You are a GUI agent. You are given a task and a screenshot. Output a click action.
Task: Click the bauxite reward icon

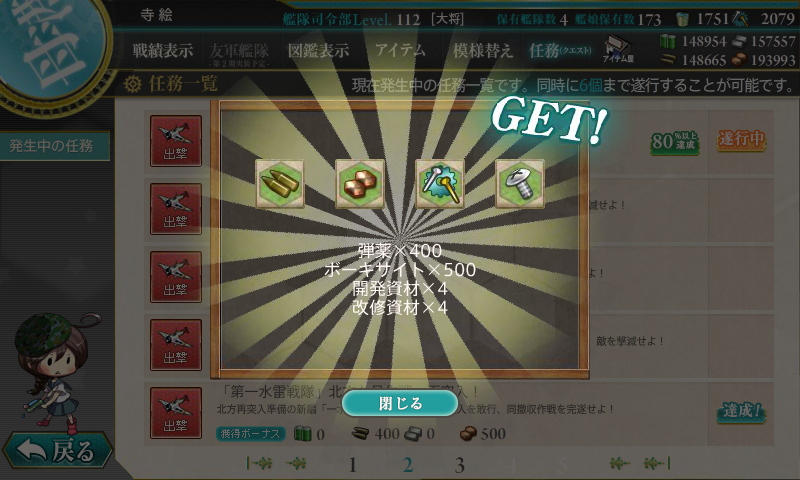click(x=360, y=184)
